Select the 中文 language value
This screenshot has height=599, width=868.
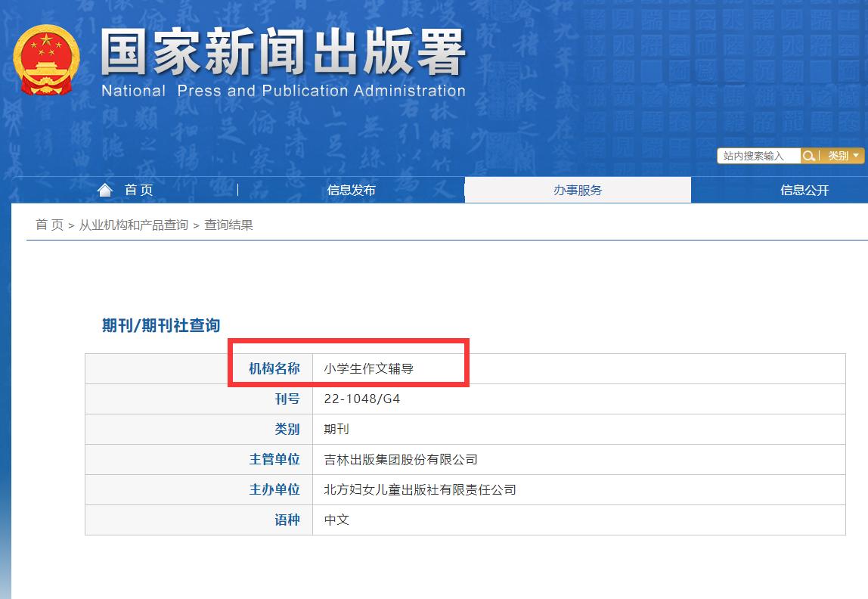[336, 520]
